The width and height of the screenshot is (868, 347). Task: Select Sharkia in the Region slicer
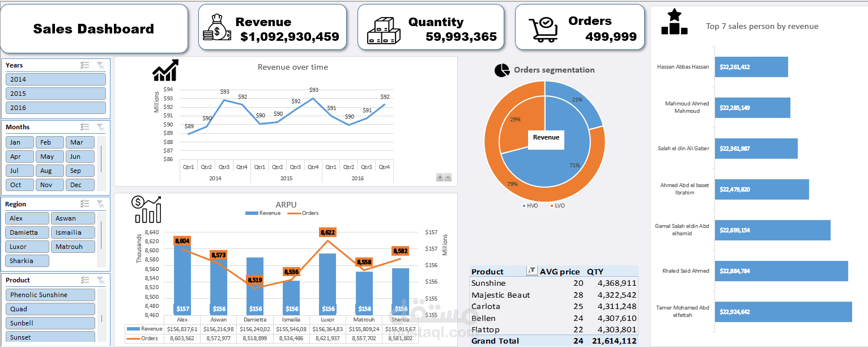click(27, 260)
